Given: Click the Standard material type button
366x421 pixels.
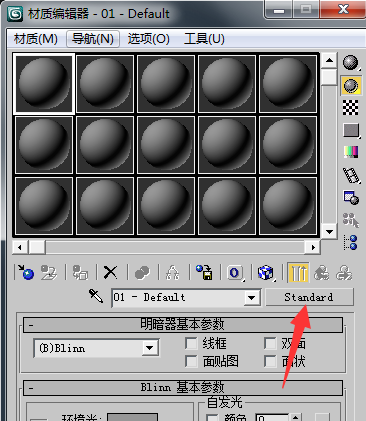Looking at the screenshot, I should [309, 297].
